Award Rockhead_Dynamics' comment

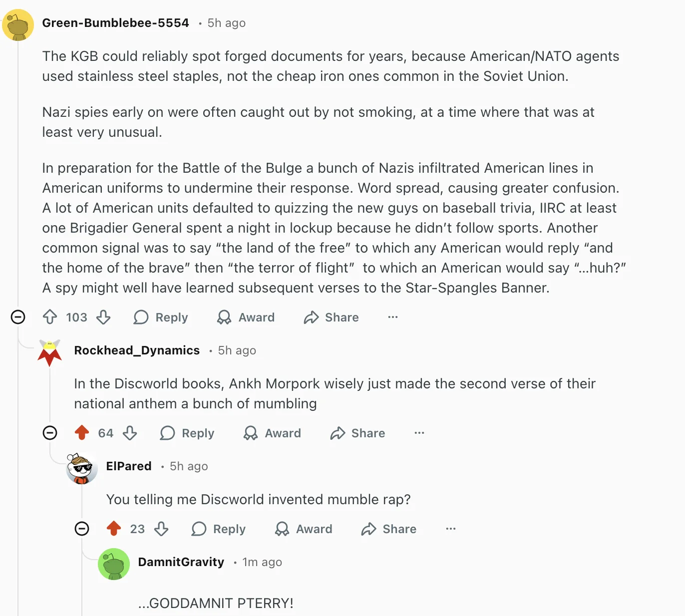pyautogui.click(x=272, y=433)
